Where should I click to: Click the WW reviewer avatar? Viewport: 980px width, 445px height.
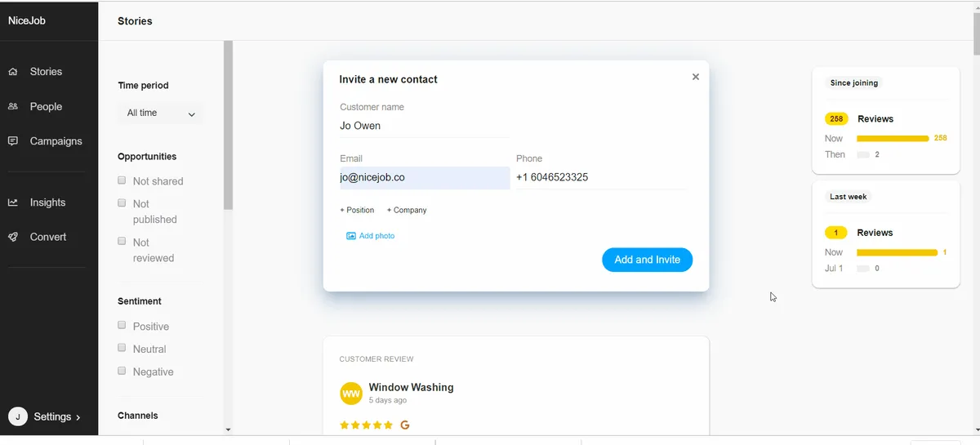click(x=351, y=394)
